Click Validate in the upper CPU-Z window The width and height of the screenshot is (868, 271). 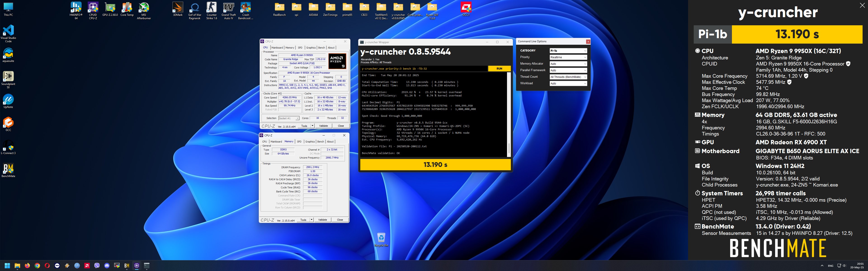click(323, 126)
